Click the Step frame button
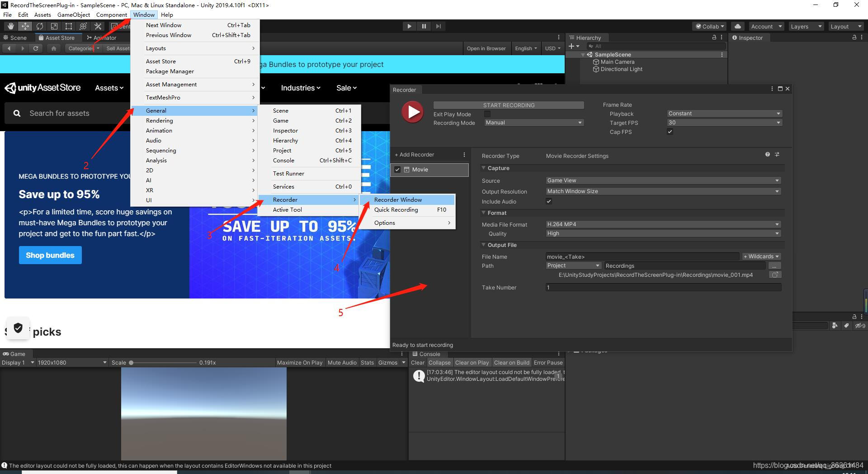Viewport: 868px width, 474px height. pyautogui.click(x=438, y=26)
